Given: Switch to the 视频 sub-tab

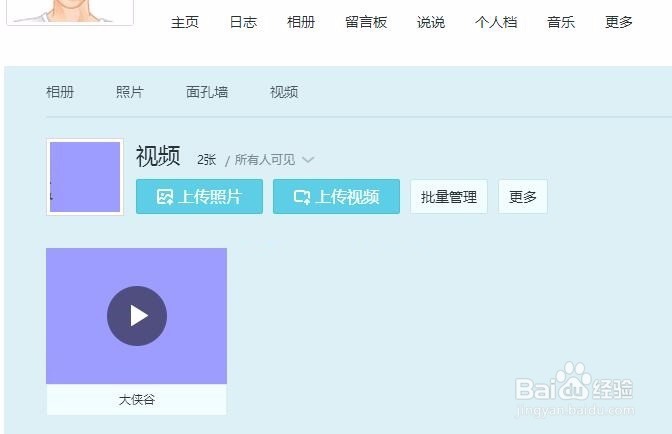Looking at the screenshot, I should point(284,92).
